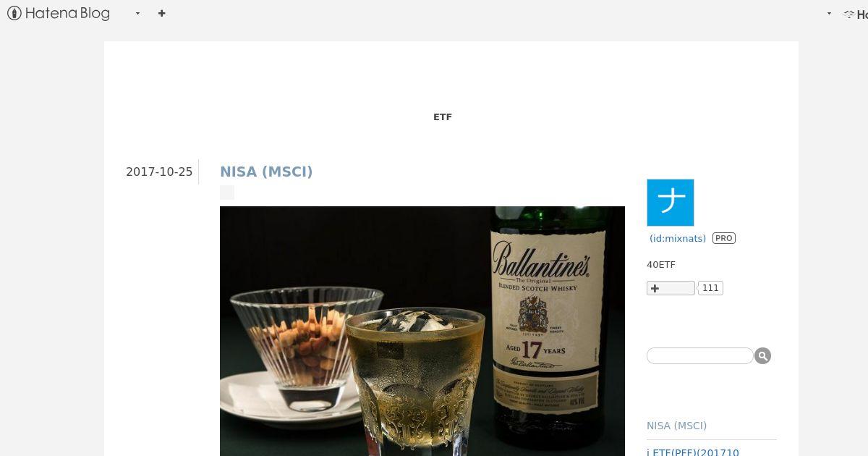Open the ETF blog title link
This screenshot has height=456, width=868.
[x=443, y=117]
